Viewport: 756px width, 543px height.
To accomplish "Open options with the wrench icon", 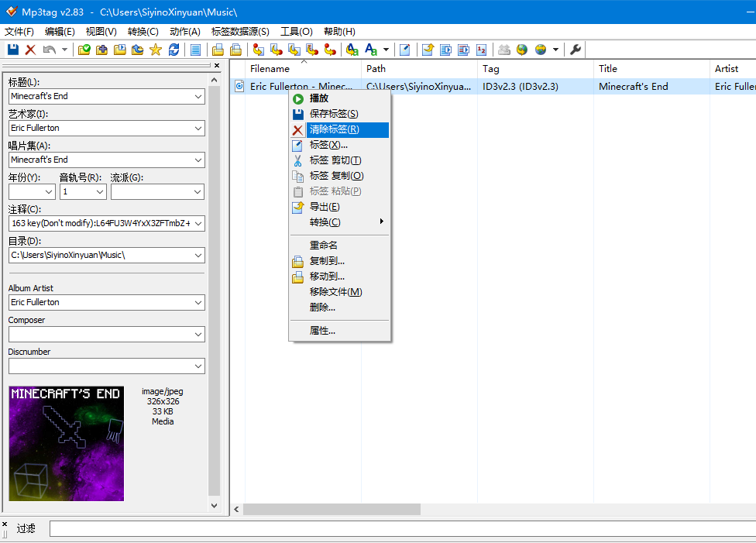I will tap(575, 50).
